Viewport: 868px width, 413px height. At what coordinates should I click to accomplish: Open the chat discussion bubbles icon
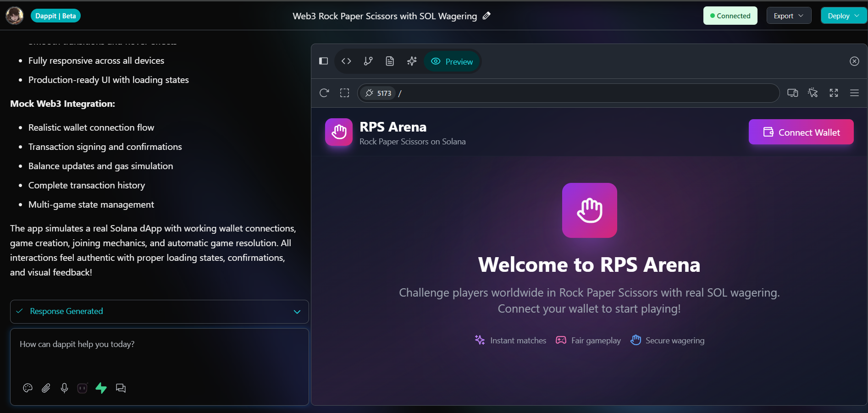pos(121,388)
